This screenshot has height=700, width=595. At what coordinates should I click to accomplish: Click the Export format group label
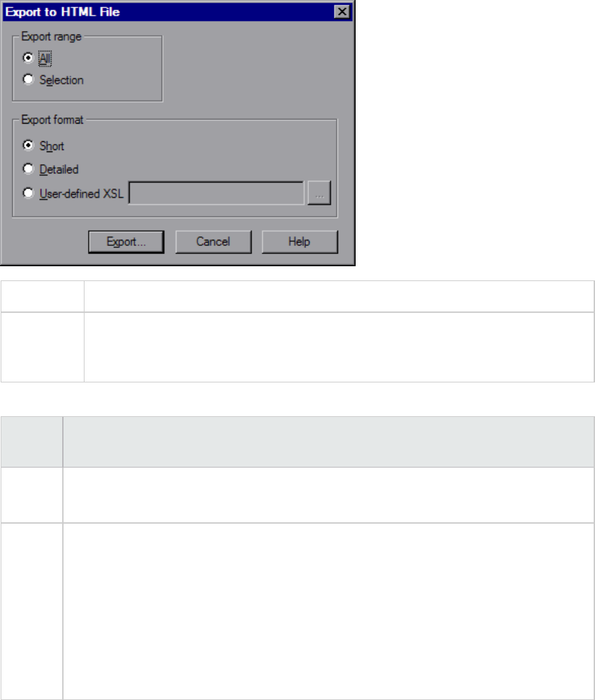click(52, 120)
